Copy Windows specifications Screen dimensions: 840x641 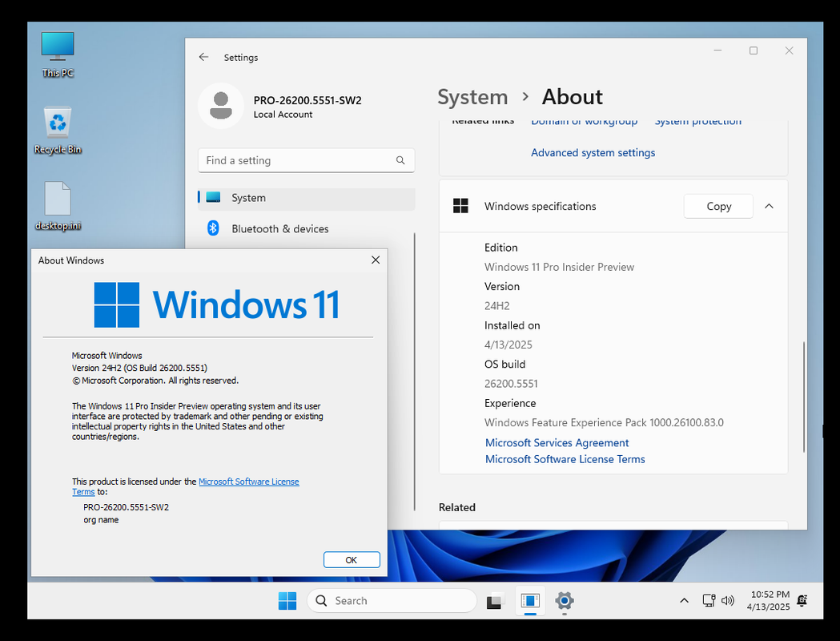pos(718,207)
